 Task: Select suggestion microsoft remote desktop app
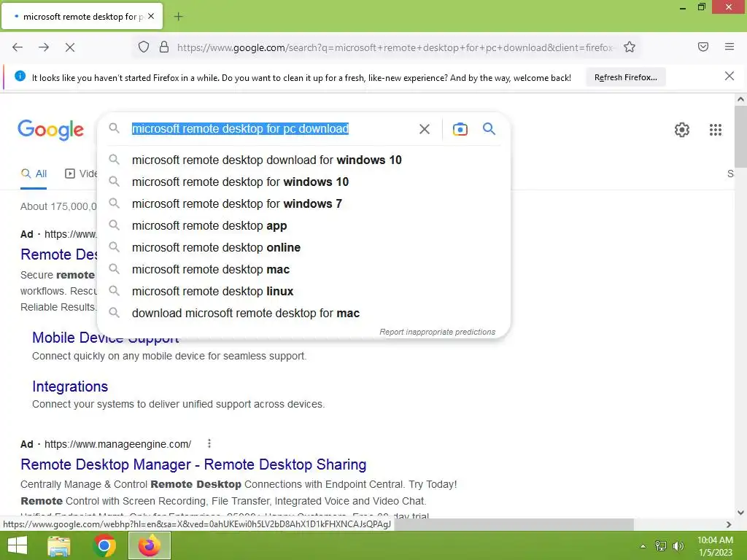[303, 226]
